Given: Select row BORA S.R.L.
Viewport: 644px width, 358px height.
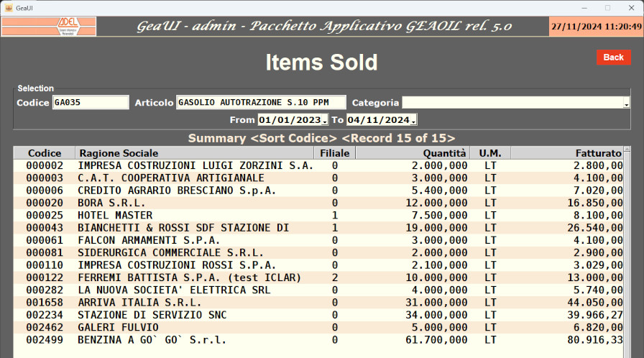Looking at the screenshot, I should [x=318, y=203].
